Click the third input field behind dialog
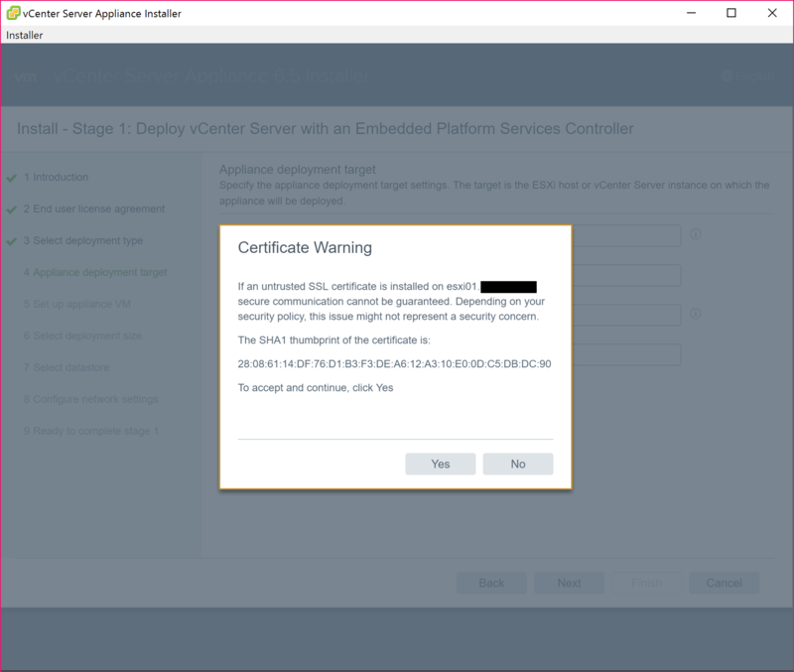 (626, 315)
